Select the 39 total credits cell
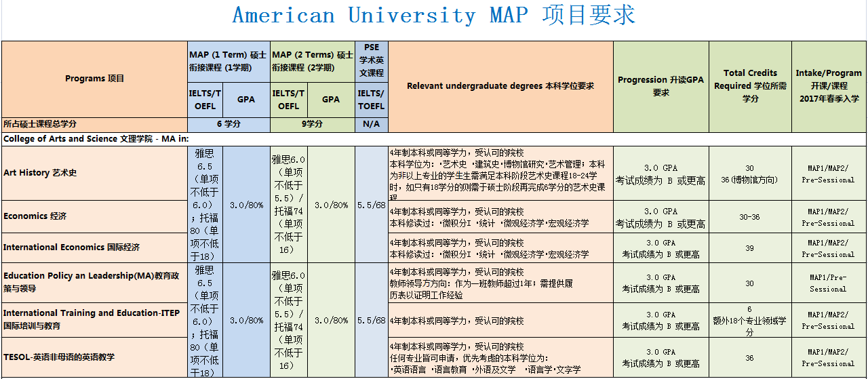The image size is (868, 379). point(749,248)
